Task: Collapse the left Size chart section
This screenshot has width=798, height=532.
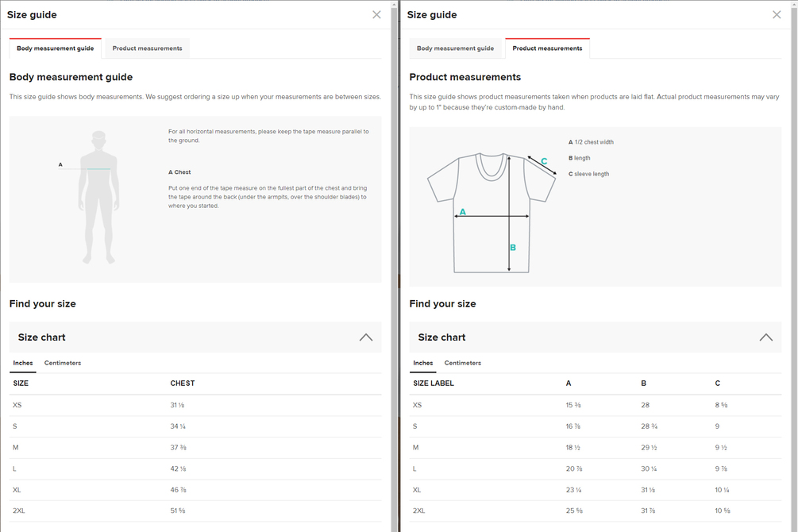Action: click(x=365, y=337)
